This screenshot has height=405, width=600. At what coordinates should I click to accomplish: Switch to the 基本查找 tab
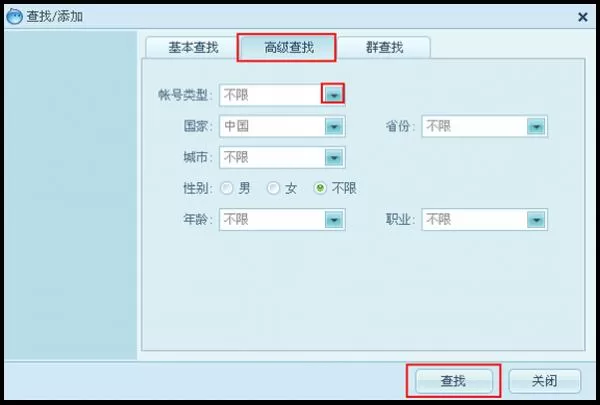click(x=193, y=47)
